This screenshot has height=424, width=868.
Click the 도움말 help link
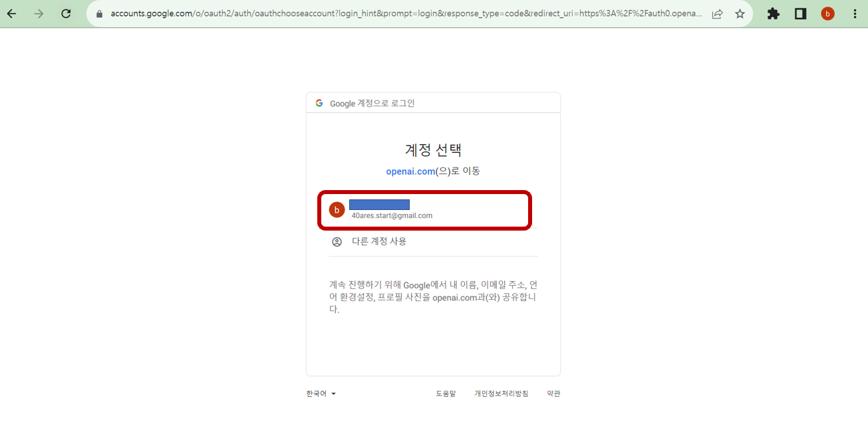[x=445, y=393]
